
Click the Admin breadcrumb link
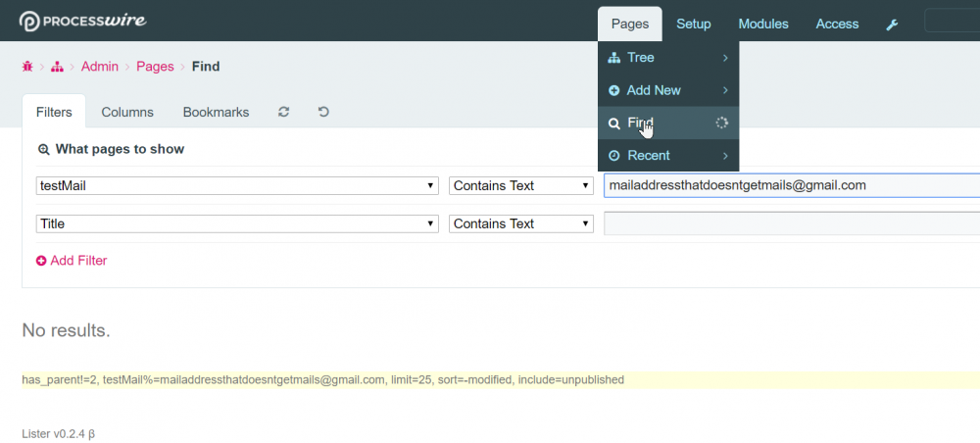point(100,67)
